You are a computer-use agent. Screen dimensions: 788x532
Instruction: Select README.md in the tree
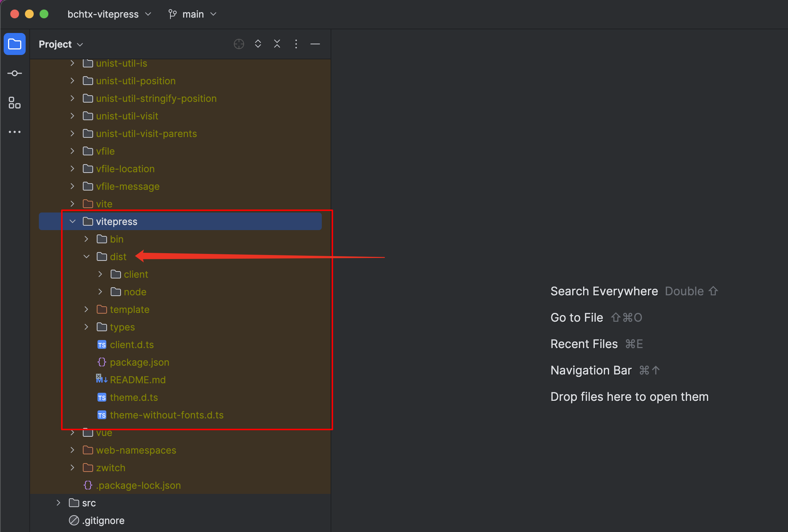[137, 380]
